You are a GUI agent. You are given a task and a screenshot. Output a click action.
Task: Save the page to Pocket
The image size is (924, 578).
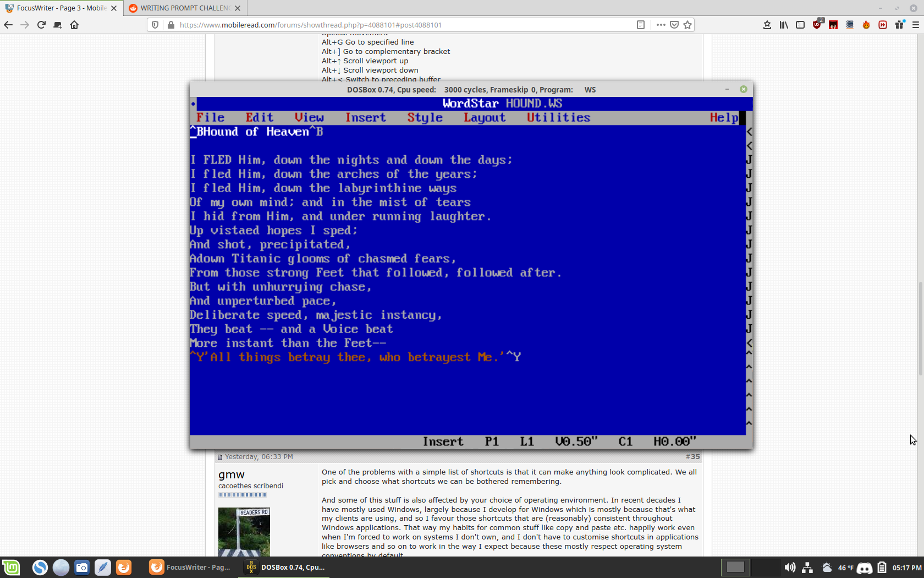point(674,25)
